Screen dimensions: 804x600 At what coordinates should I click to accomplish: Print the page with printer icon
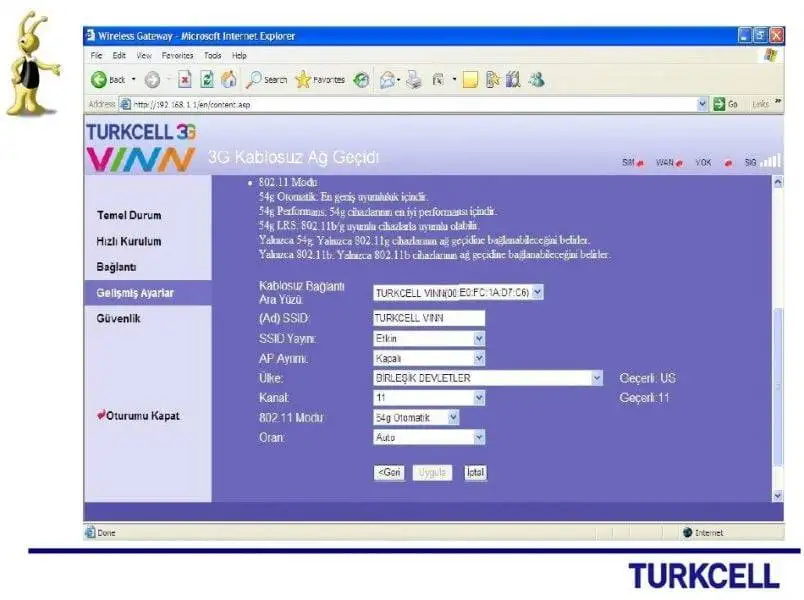414,79
